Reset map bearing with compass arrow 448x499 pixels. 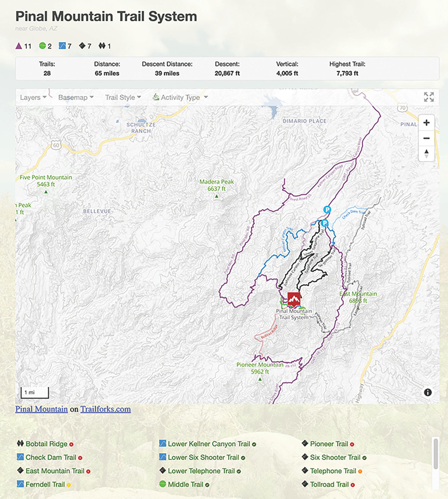(x=426, y=153)
